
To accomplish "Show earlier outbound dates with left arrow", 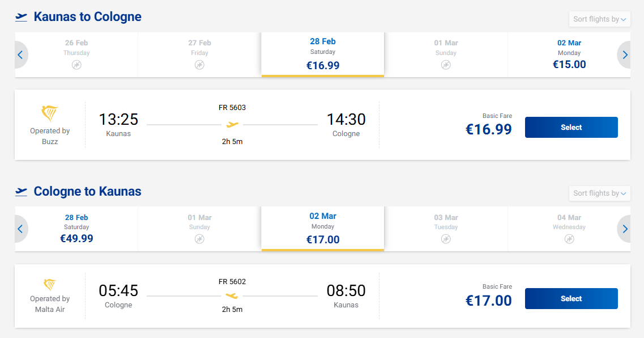I will (20, 55).
